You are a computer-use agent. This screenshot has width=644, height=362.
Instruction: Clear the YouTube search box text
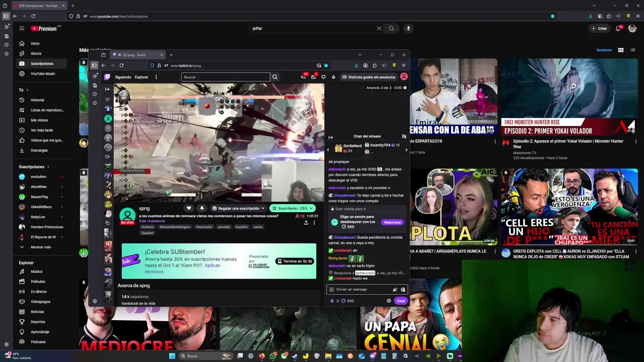coord(379,29)
